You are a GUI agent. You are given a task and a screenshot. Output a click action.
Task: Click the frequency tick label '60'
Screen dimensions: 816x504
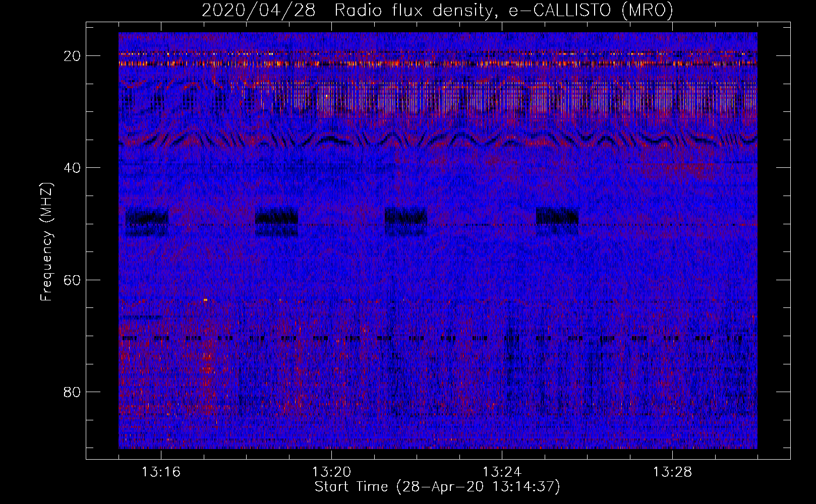[73, 280]
